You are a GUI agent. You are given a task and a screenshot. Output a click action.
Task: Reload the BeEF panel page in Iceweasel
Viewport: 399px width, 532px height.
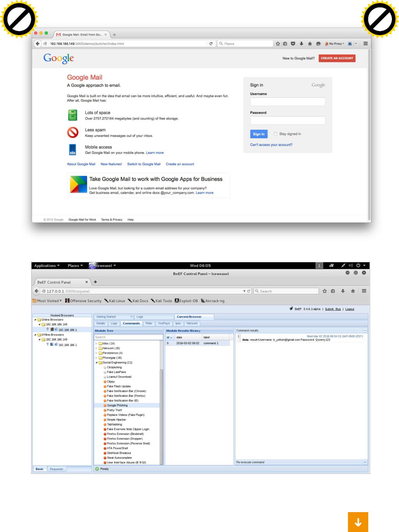click(x=249, y=291)
